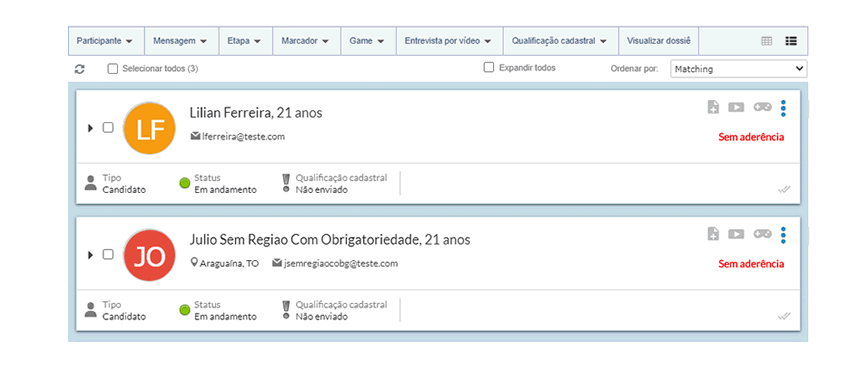Open three-dot options menu for Lilian Ferreira
This screenshot has width=850, height=380.
tap(783, 108)
